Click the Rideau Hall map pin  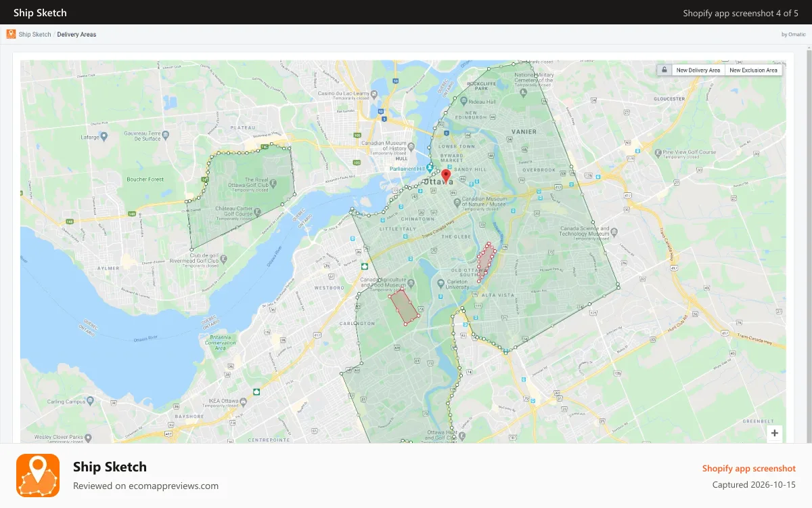pos(464,102)
